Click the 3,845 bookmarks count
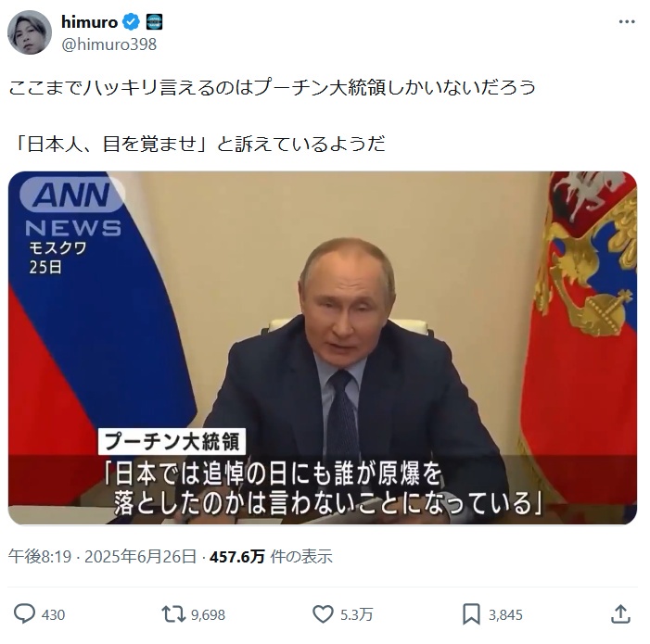Image resolution: width=650 pixels, height=644 pixels. (505, 615)
